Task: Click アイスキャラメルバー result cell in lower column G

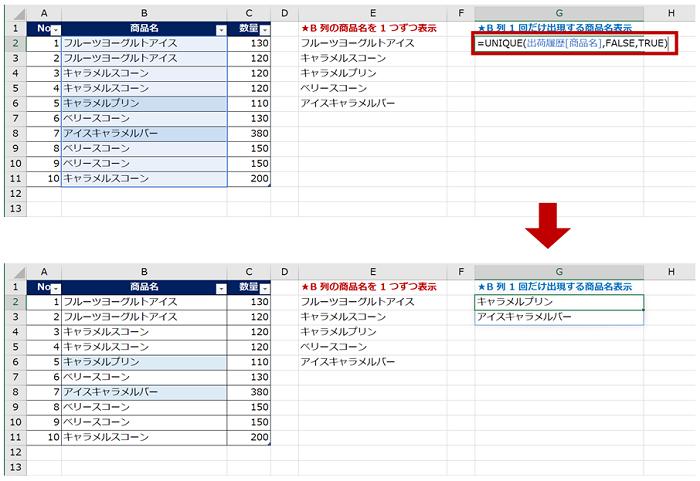Action: (x=559, y=317)
